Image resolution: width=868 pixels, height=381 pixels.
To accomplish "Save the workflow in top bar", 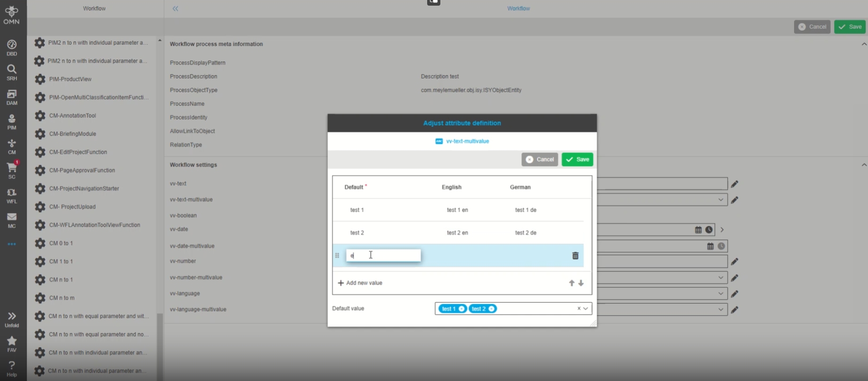I will (850, 27).
